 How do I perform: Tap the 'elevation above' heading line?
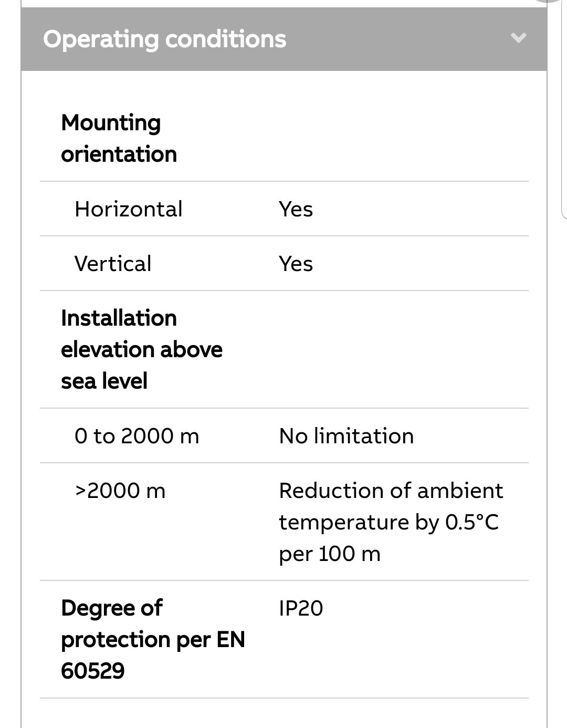pos(142,349)
